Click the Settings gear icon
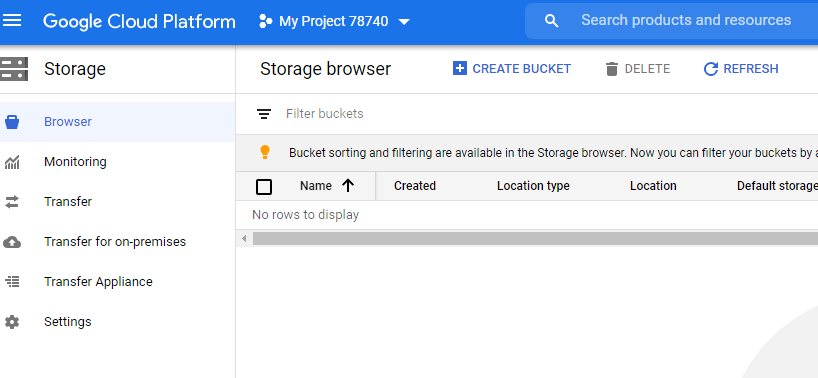The image size is (818, 378). tap(12, 322)
